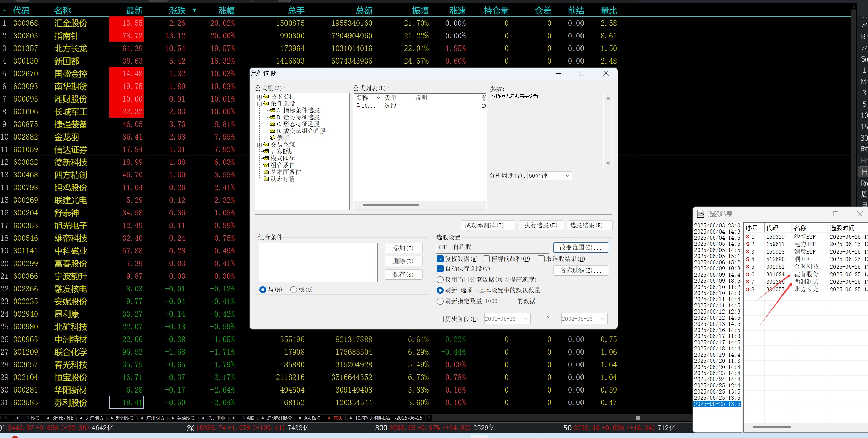Open 选股结果 button in dialog
Screen dimensions: 868x438
coord(589,225)
